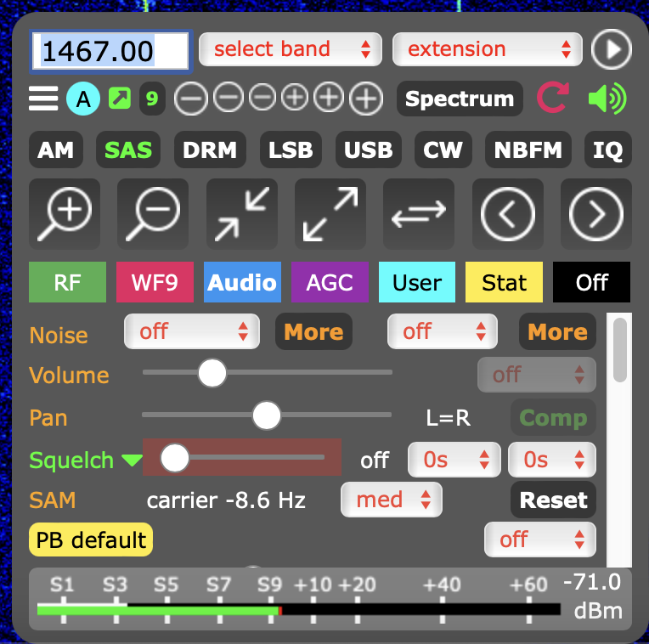Click the red reload arrow icon
The height and width of the screenshot is (644, 649).
[552, 99]
